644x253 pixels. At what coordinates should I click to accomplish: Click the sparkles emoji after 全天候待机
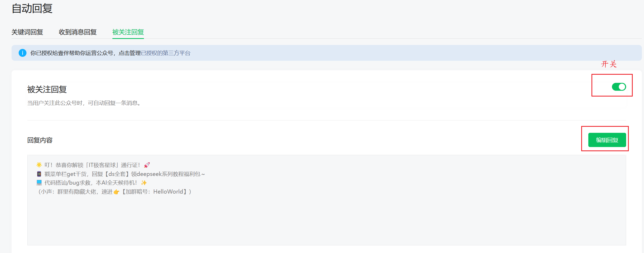[144, 183]
